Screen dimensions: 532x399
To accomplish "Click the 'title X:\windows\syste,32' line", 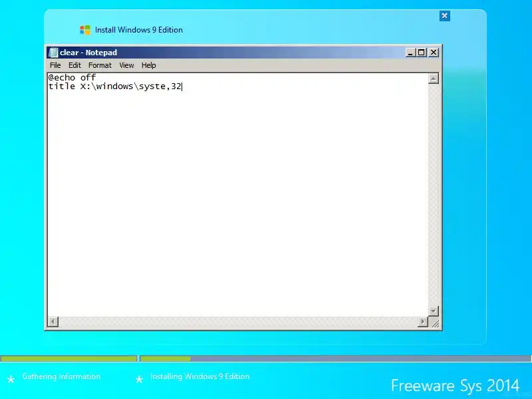I will pos(115,86).
